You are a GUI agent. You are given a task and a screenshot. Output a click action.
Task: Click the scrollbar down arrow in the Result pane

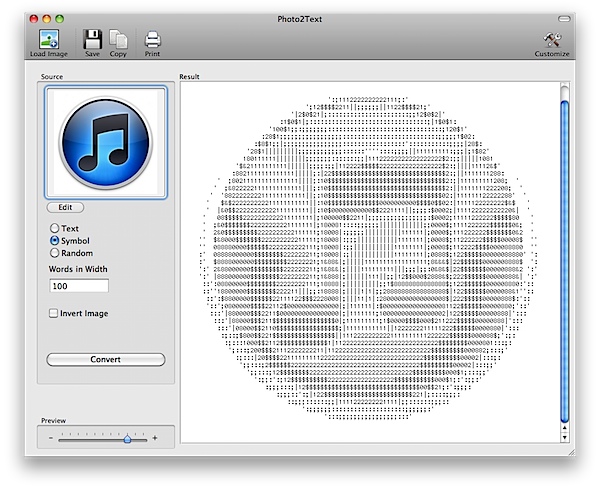coord(565,438)
